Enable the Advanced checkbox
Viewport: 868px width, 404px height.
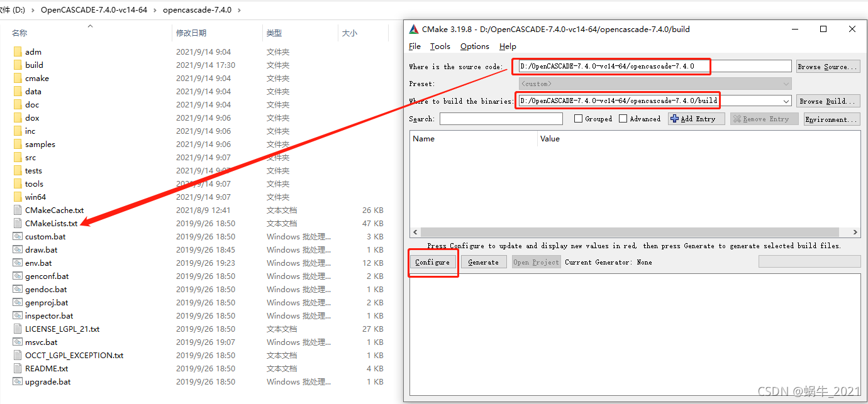pyautogui.click(x=623, y=119)
